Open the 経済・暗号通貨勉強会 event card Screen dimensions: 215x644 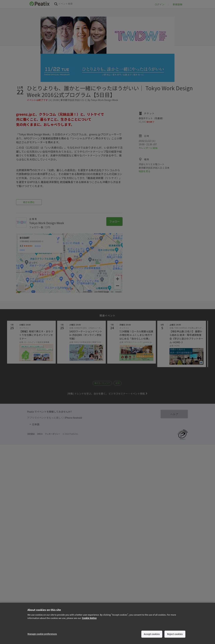pyautogui.click(x=182, y=344)
